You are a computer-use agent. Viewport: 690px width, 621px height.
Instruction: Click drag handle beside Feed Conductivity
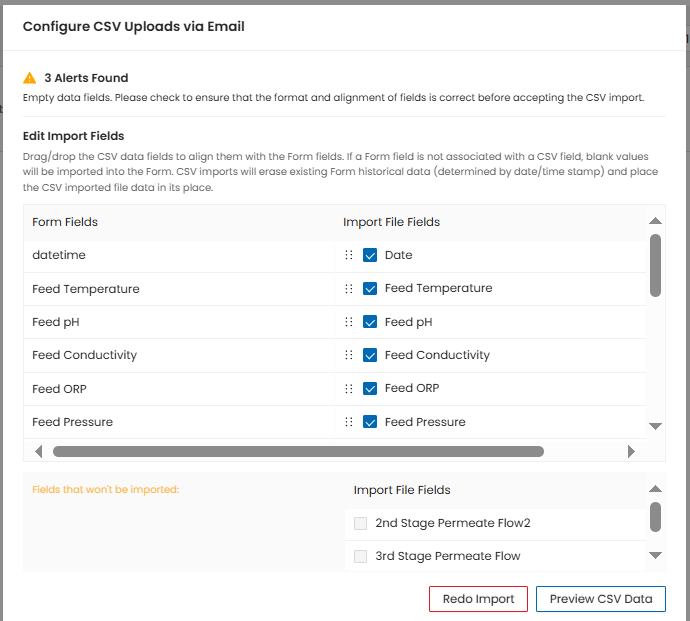click(x=349, y=355)
